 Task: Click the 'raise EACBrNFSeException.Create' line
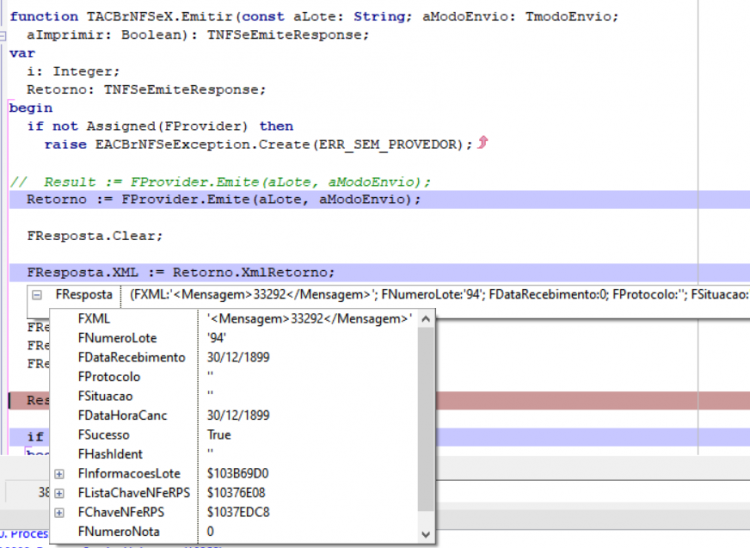click(258, 144)
